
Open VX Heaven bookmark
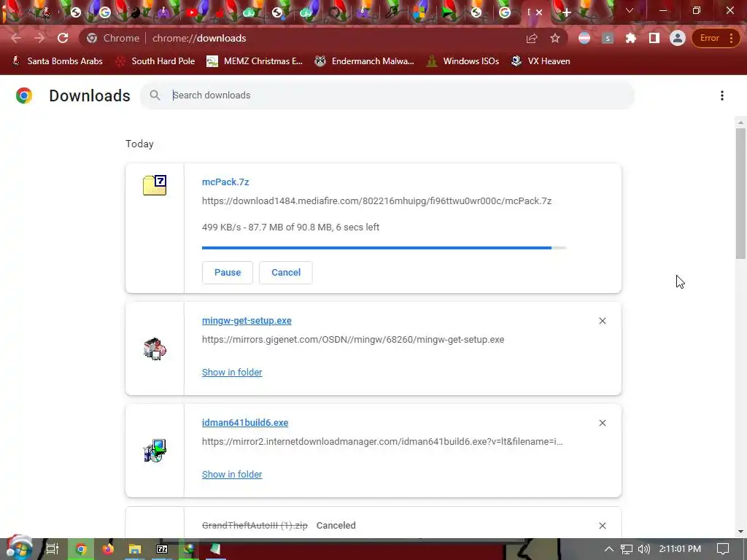pyautogui.click(x=541, y=61)
